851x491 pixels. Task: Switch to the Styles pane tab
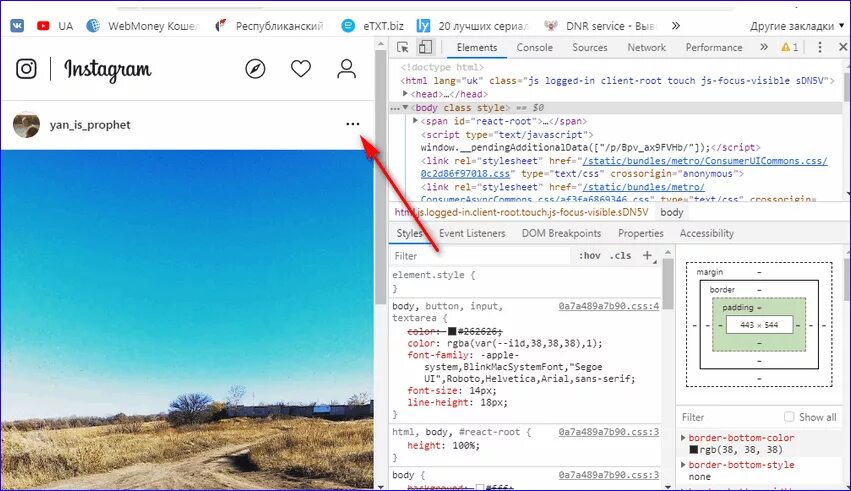(410, 233)
